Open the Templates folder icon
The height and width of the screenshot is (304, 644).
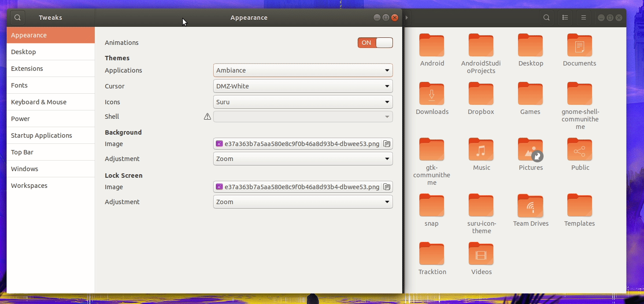pyautogui.click(x=580, y=205)
